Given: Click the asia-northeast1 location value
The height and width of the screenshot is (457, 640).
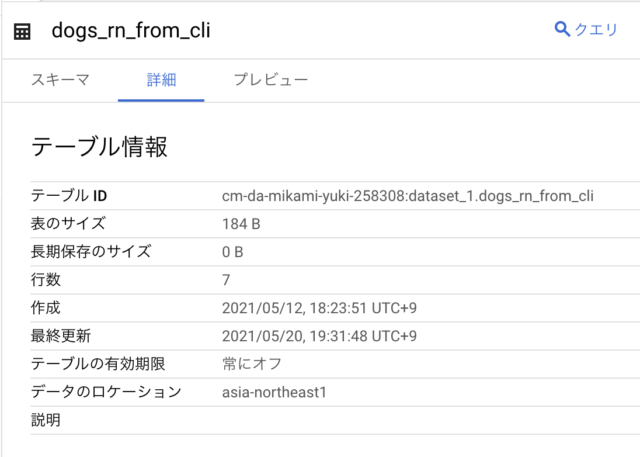Looking at the screenshot, I should pos(274,392).
